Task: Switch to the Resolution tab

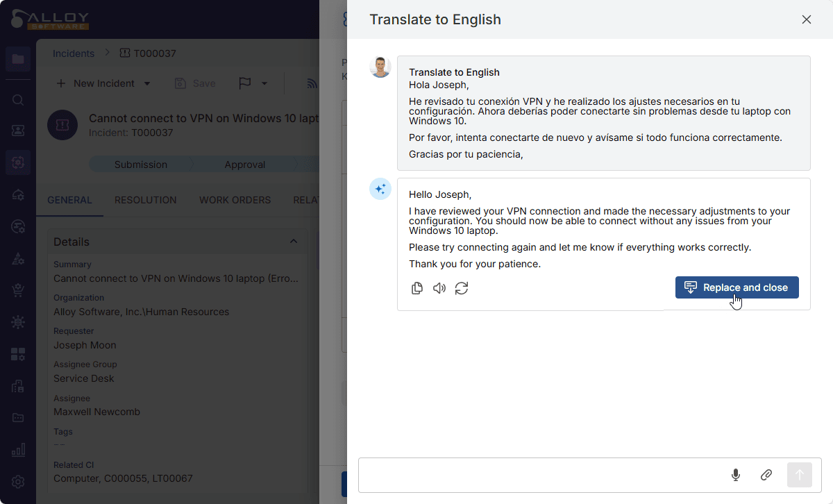Action: (x=146, y=200)
